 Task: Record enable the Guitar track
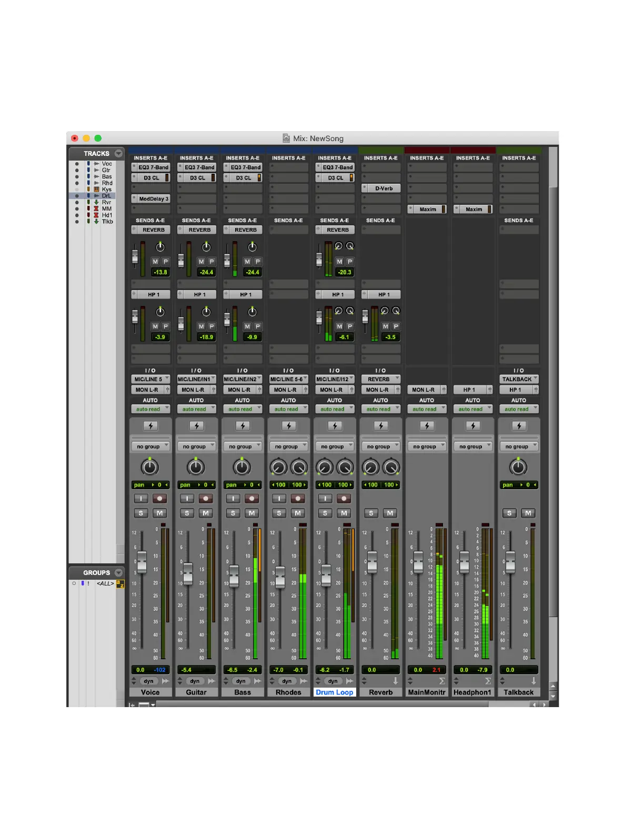coord(206,499)
